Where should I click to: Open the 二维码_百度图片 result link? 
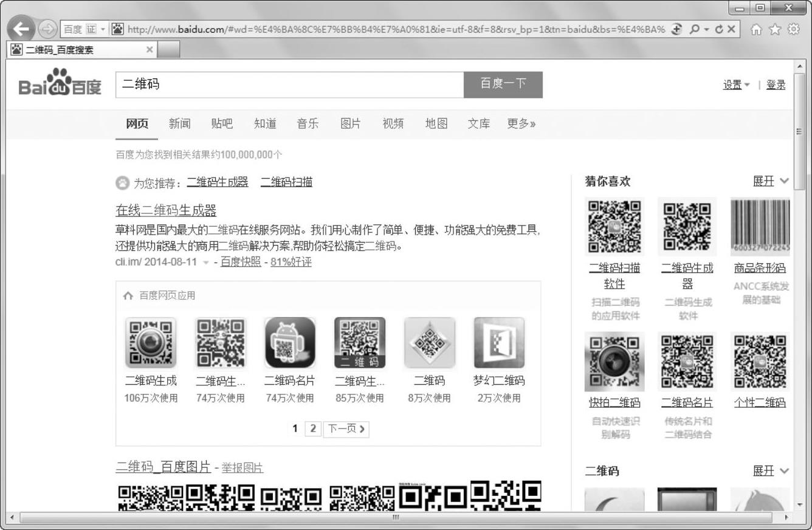pyautogui.click(x=163, y=467)
